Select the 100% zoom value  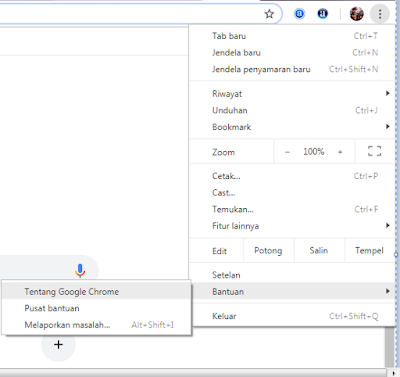pos(313,152)
